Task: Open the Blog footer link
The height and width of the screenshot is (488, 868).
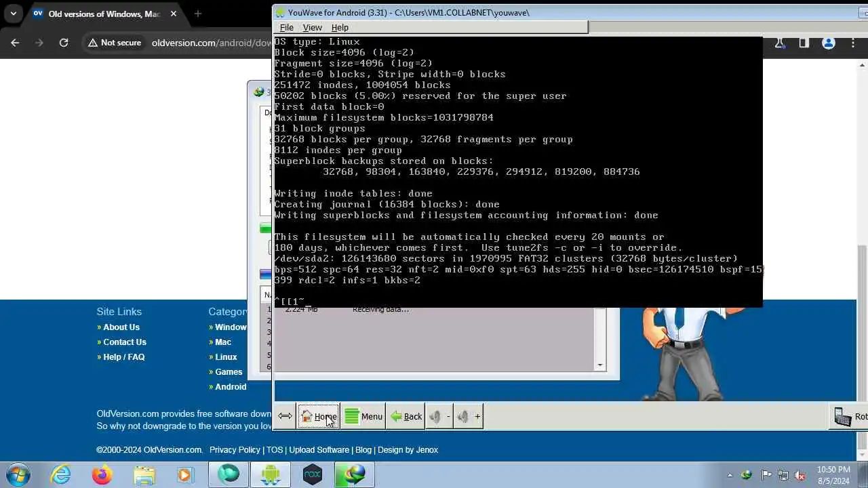Action: (363, 450)
